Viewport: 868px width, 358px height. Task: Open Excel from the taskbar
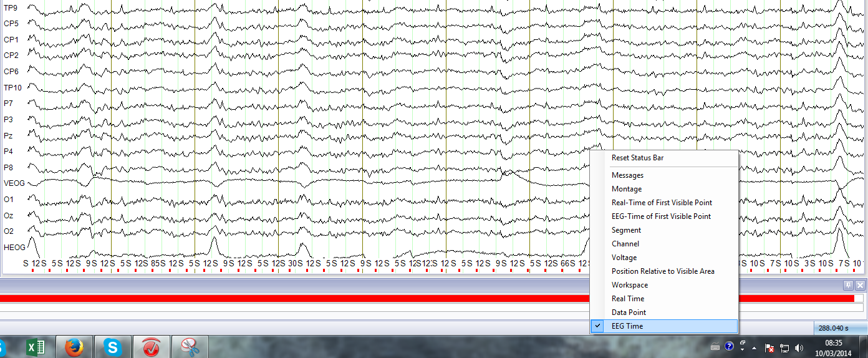36,347
